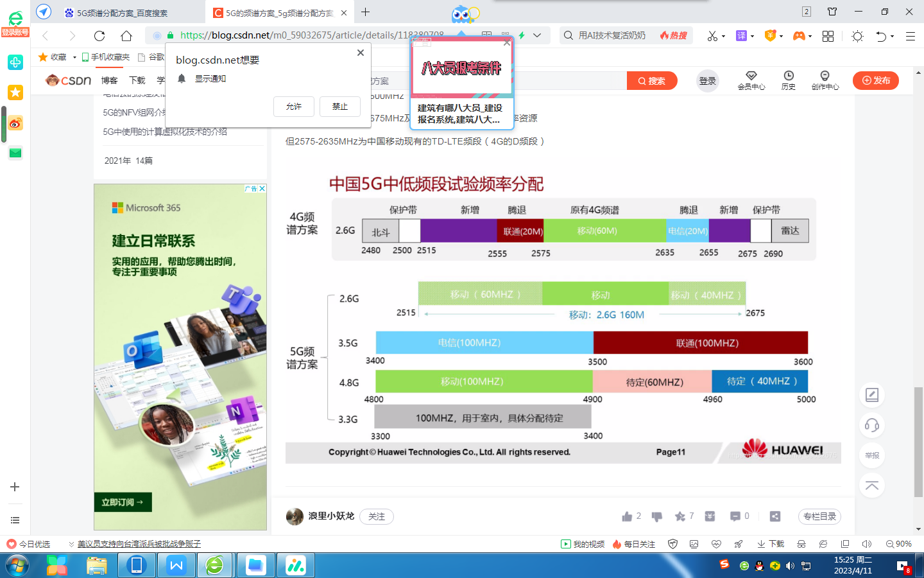Open the Sogou input method tray icon
The image size is (924, 578).
[x=724, y=565]
